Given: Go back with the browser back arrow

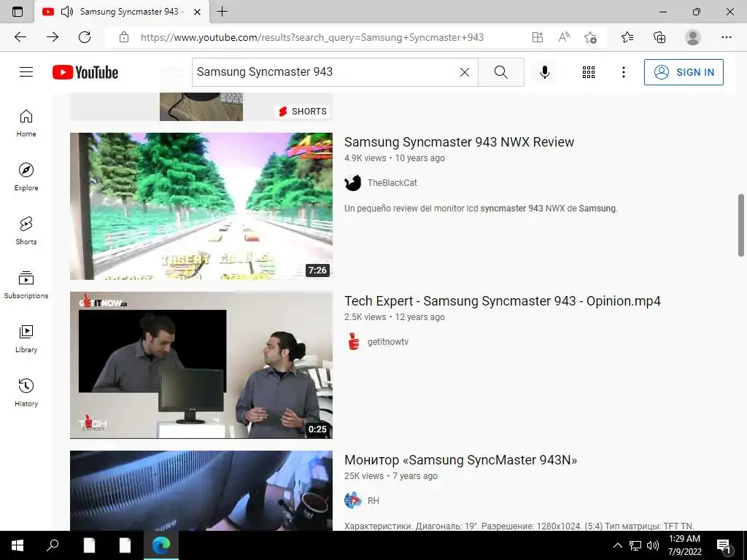Looking at the screenshot, I should click(20, 37).
